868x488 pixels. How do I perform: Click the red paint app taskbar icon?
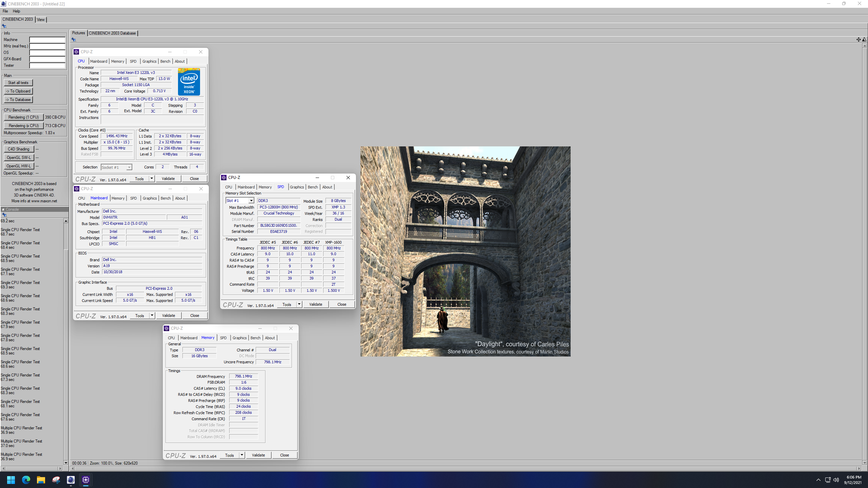click(x=56, y=480)
